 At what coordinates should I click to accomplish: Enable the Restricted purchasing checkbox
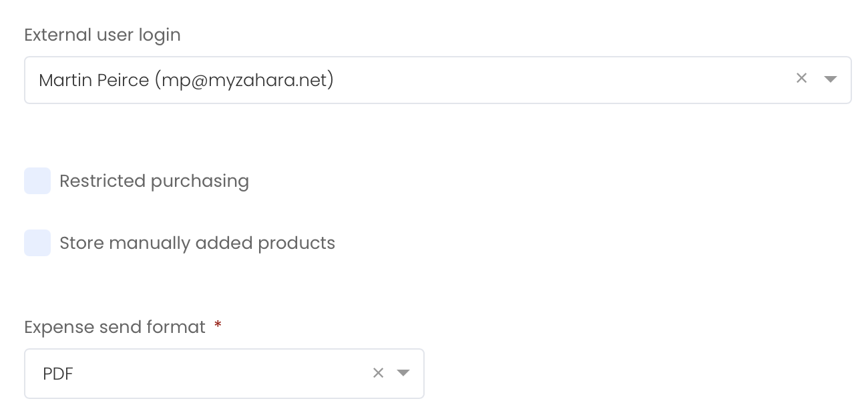(37, 180)
